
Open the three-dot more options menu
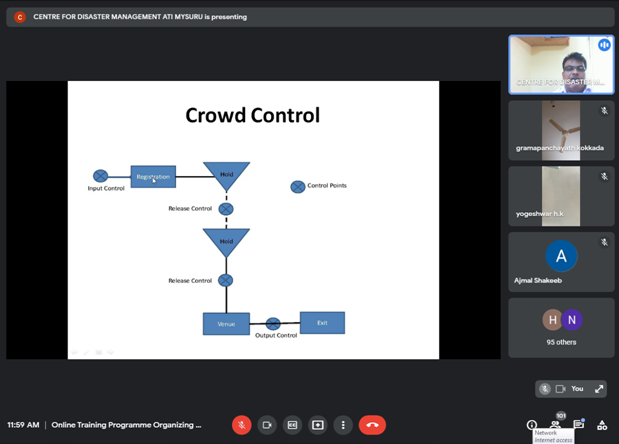343,425
